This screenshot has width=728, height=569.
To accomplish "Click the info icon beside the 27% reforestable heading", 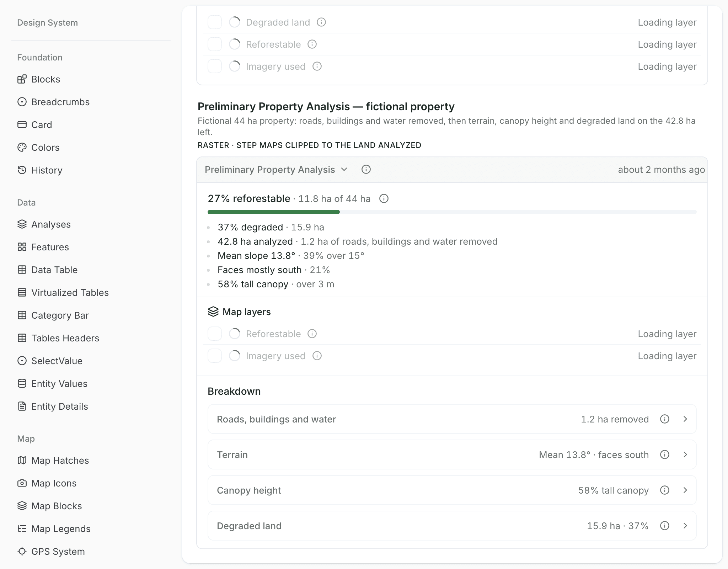I will (384, 198).
